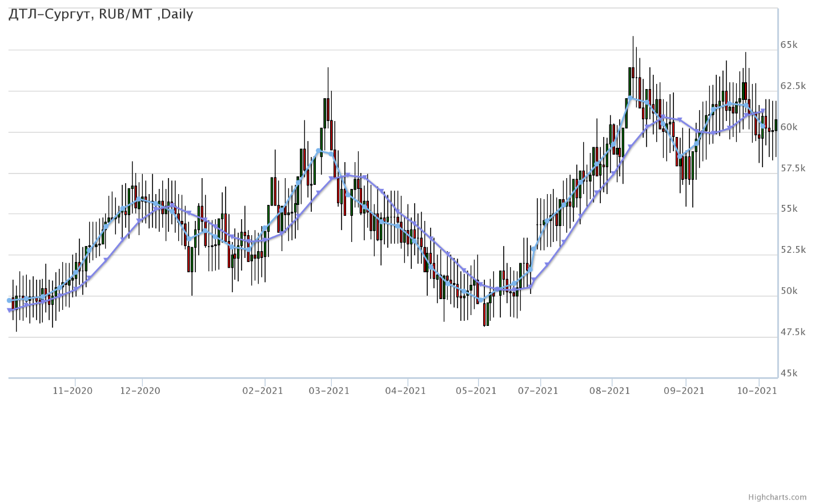Pick the 55k price axis label
The height and width of the screenshot is (504, 815).
789,209
